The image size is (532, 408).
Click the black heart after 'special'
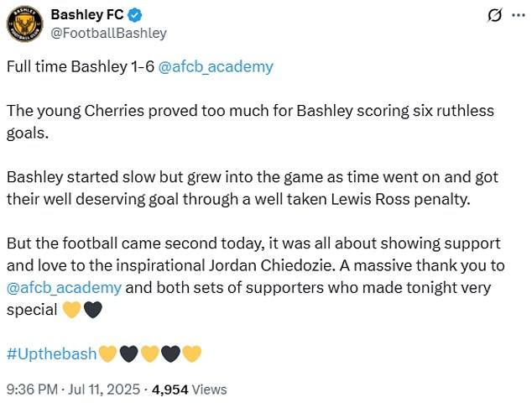tap(92, 310)
